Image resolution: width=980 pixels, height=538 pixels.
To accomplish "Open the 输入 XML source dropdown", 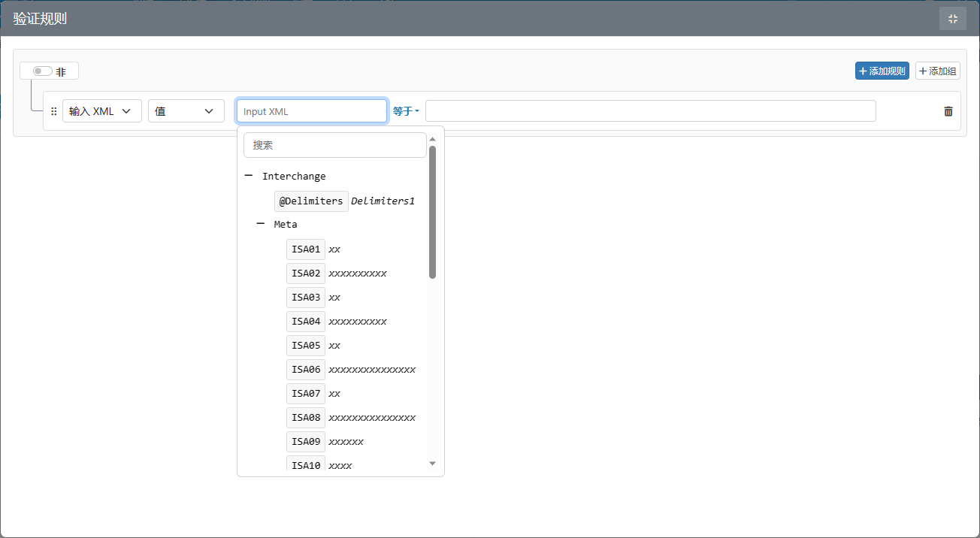I will [x=101, y=111].
